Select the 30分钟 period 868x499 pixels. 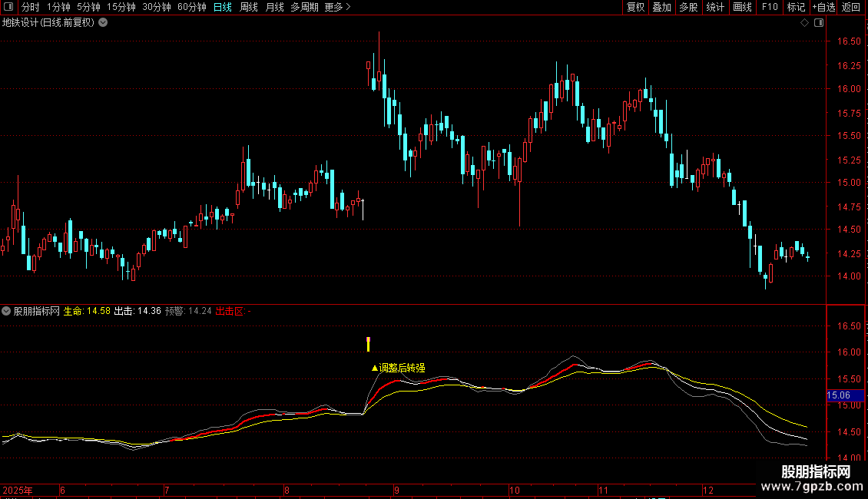pyautogui.click(x=156, y=7)
